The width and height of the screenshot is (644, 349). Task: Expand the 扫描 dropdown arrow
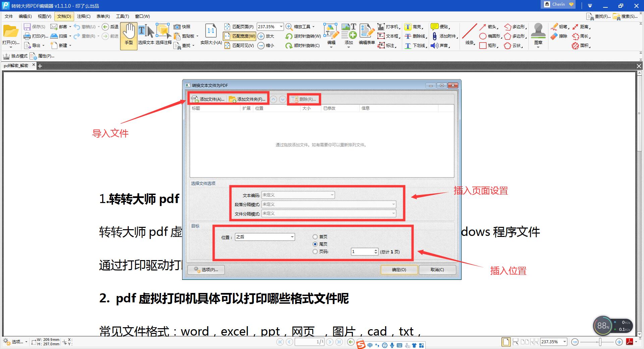(x=70, y=36)
